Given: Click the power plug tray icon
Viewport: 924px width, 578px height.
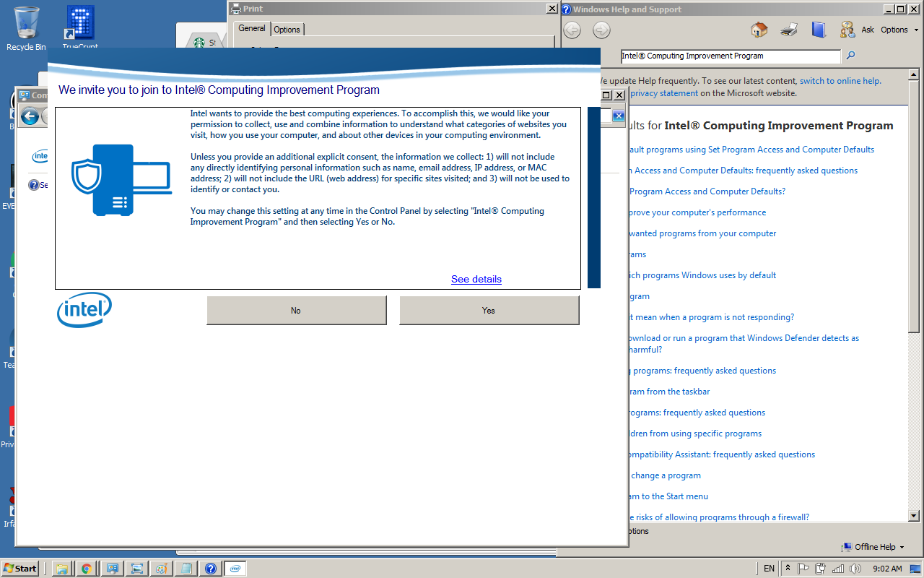Looking at the screenshot, I should pos(820,569).
